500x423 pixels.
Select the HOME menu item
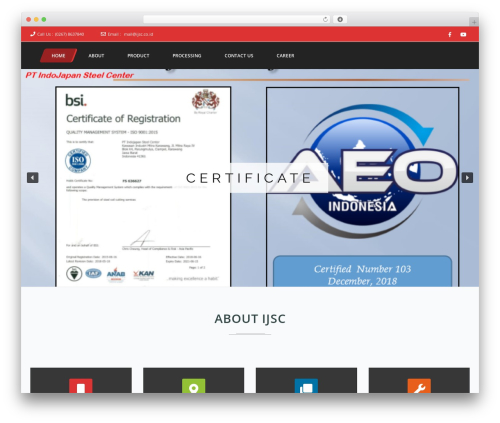pyautogui.click(x=58, y=56)
